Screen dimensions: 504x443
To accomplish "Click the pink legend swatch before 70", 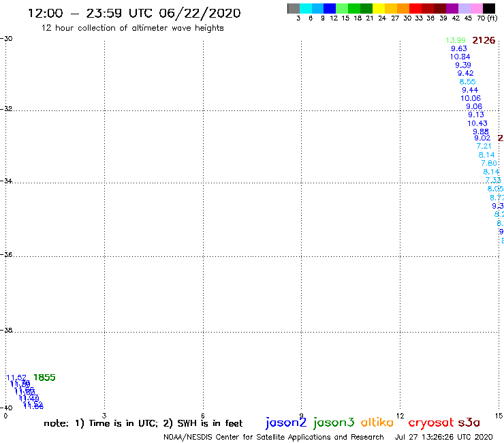I will point(476,8).
